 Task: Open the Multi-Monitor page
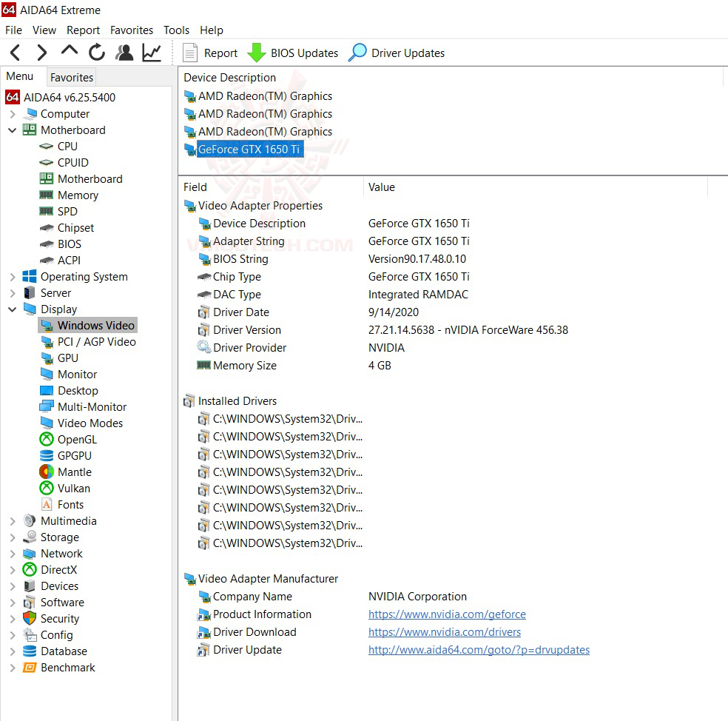pyautogui.click(x=92, y=407)
